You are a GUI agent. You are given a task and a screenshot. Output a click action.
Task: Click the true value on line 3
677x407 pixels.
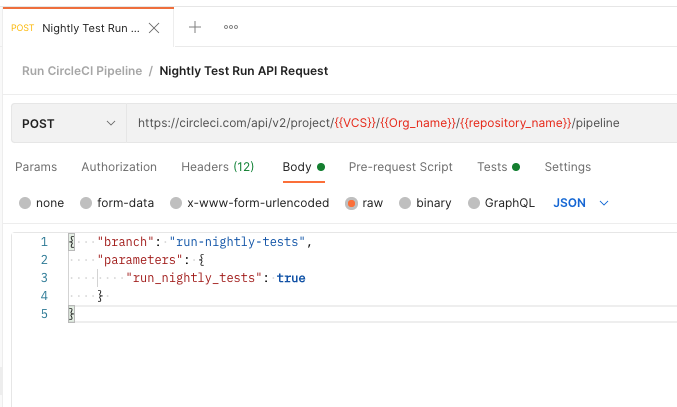coord(291,278)
